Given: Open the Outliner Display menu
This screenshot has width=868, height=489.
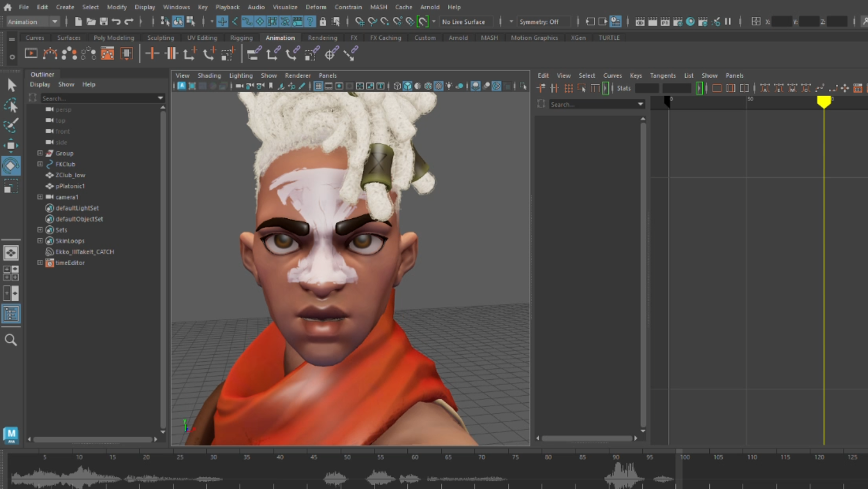Looking at the screenshot, I should click(x=40, y=85).
